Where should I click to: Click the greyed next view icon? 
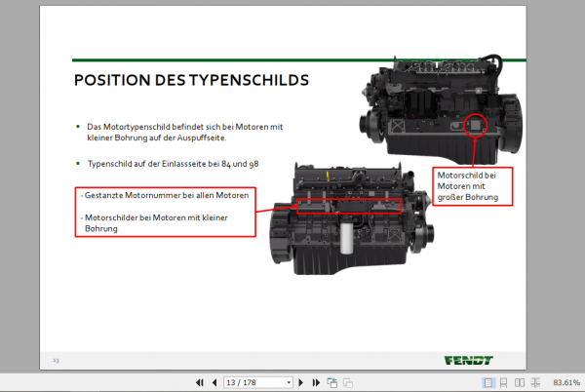348,382
